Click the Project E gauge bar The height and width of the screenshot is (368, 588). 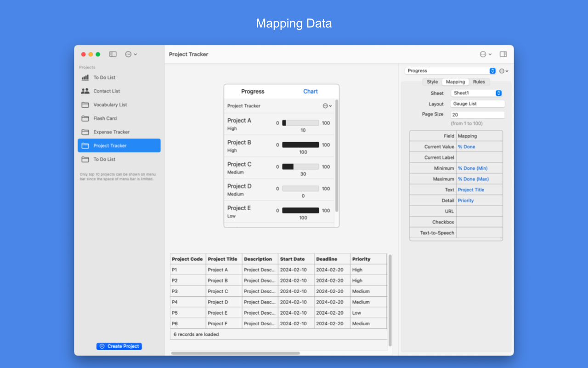click(300, 210)
